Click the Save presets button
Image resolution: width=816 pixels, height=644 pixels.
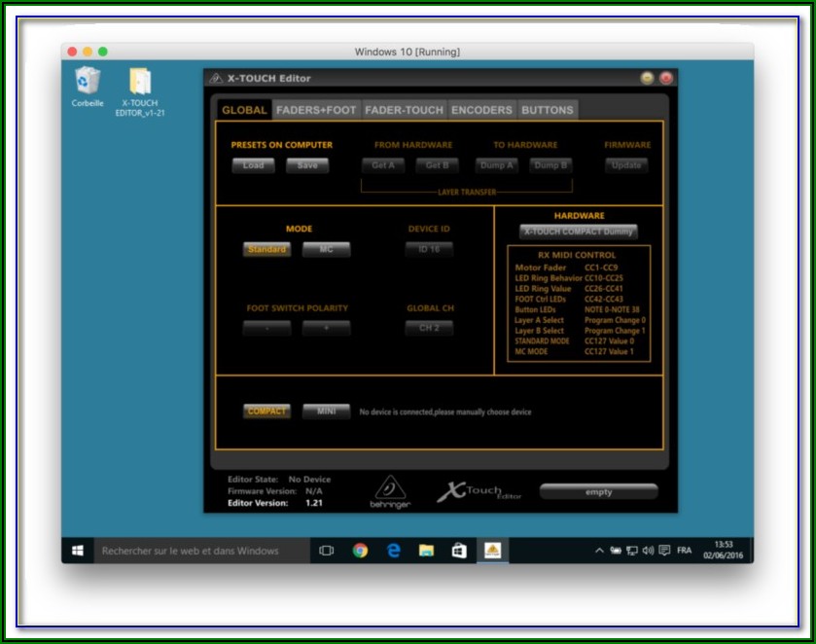click(x=307, y=165)
